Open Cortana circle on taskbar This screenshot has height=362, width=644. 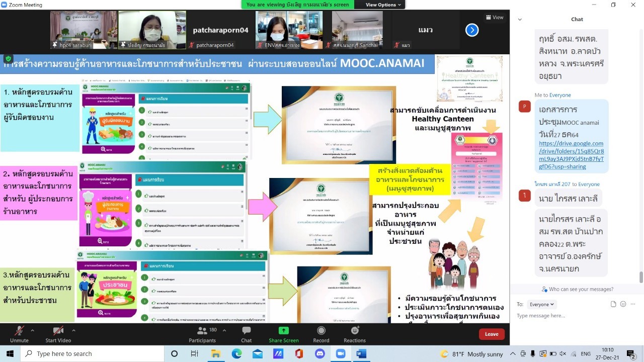pos(175,354)
